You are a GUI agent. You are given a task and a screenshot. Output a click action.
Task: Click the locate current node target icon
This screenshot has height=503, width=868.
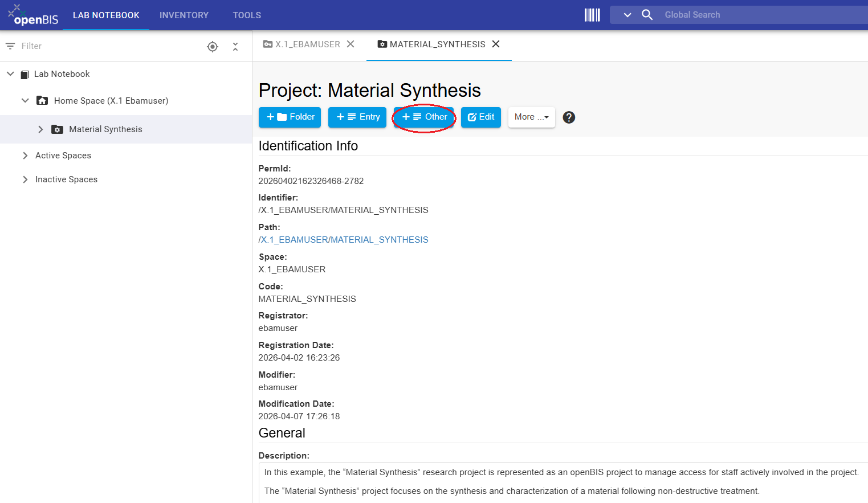pos(213,47)
